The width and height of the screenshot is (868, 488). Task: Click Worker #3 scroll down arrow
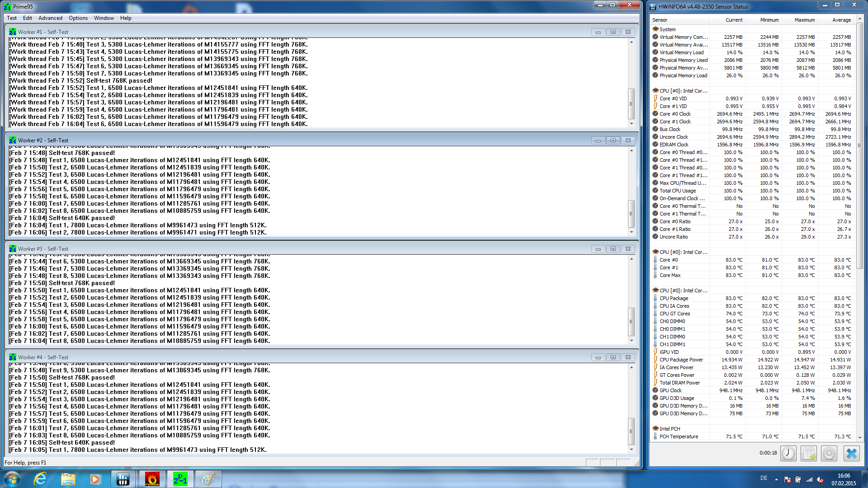[x=632, y=341]
